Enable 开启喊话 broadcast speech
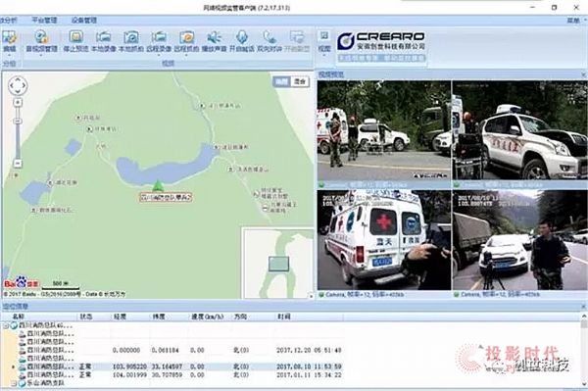This screenshot has width=588, height=391. point(242,41)
